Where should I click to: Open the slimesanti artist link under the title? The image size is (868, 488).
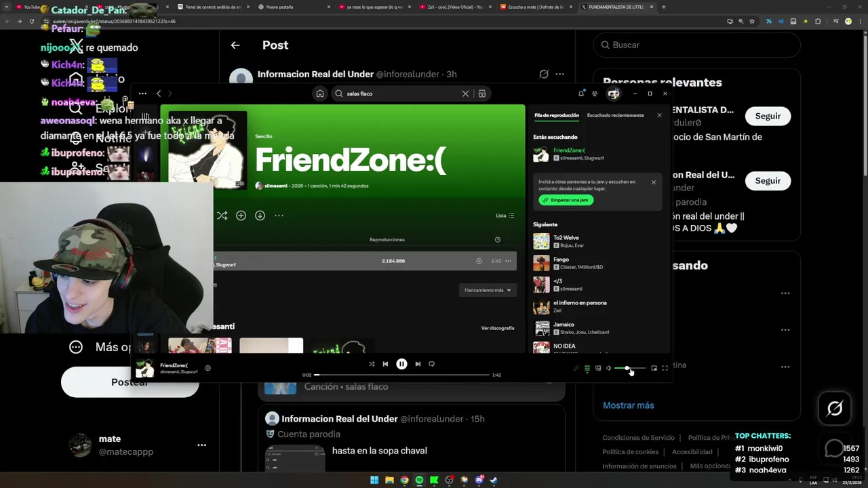click(x=275, y=186)
